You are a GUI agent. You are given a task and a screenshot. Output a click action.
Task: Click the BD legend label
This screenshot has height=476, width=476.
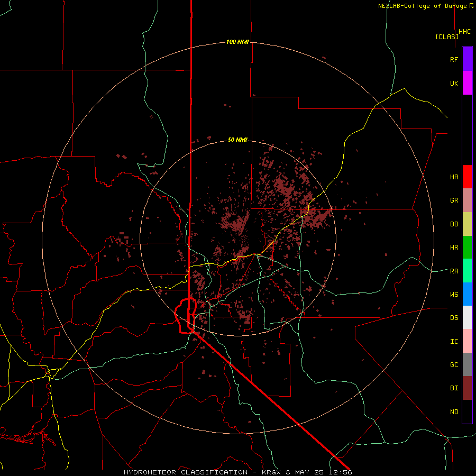[x=454, y=224]
